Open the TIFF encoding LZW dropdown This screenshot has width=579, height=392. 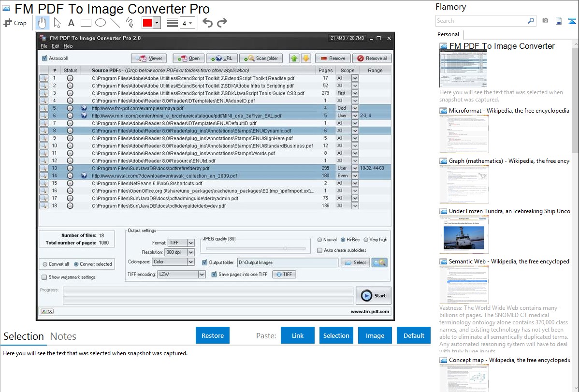tap(202, 275)
